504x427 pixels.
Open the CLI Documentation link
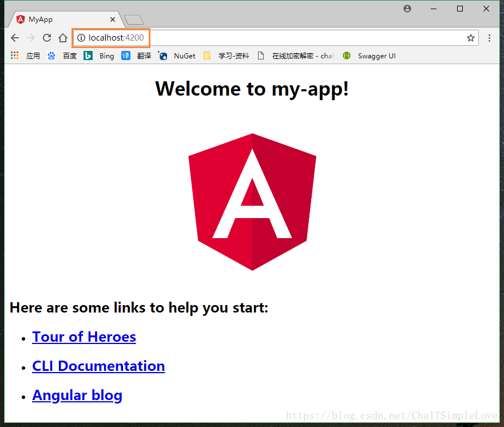[98, 366]
